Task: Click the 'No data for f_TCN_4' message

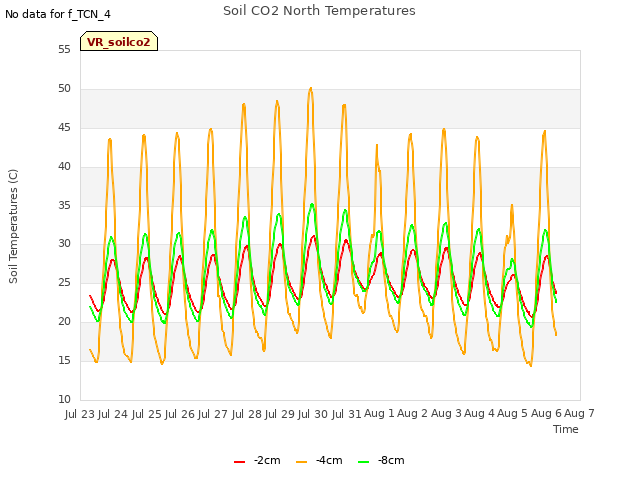Action: 58,14
